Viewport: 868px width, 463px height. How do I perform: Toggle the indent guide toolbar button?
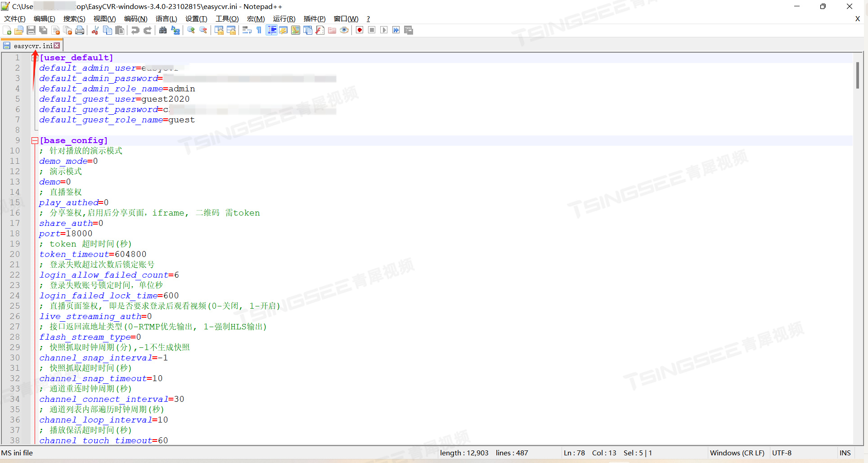[272, 30]
